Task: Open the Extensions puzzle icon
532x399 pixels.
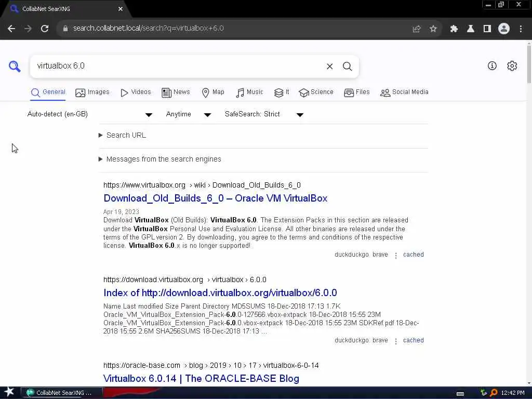Action: pos(454,29)
